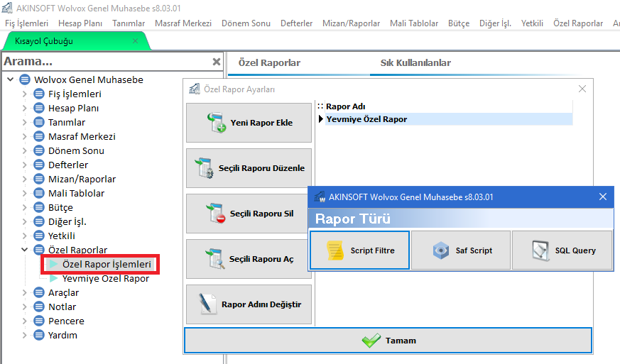Collapse the Özel Raporlar tree branch

pos(25,250)
